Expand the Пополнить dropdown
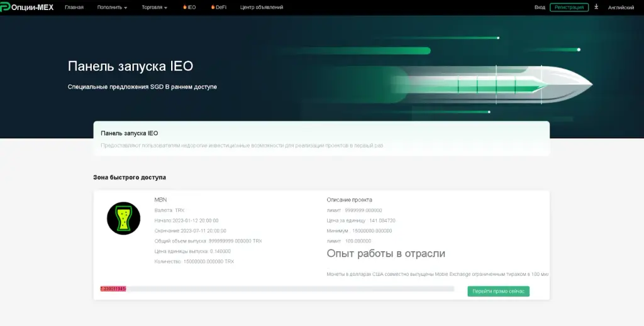 pos(112,8)
